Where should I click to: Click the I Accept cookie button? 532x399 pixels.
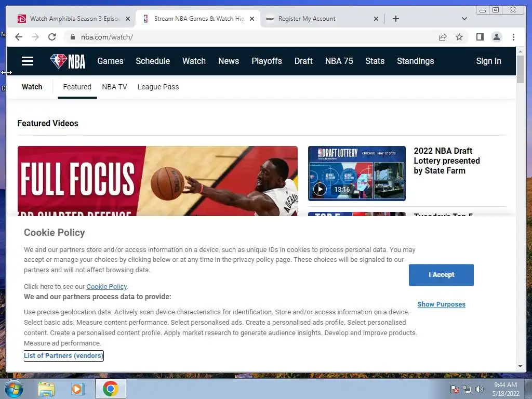(441, 275)
